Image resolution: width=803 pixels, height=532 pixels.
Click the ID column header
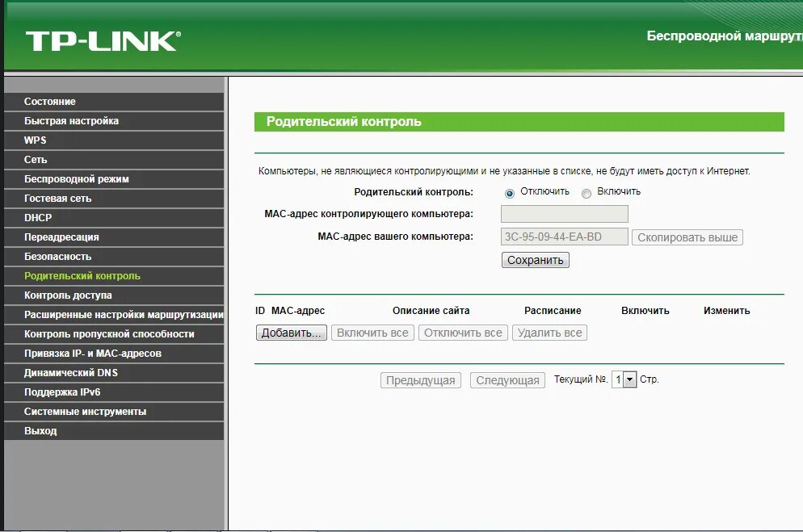click(x=260, y=311)
